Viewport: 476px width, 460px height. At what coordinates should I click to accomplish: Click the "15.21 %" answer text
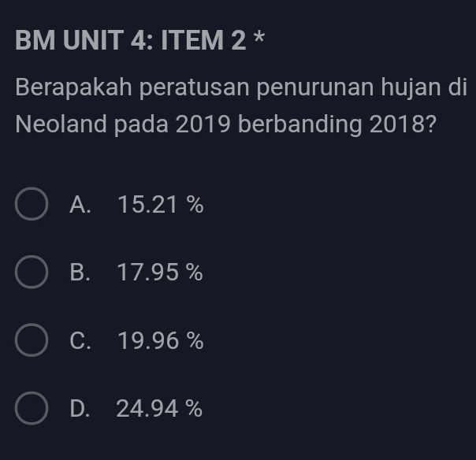(160, 206)
